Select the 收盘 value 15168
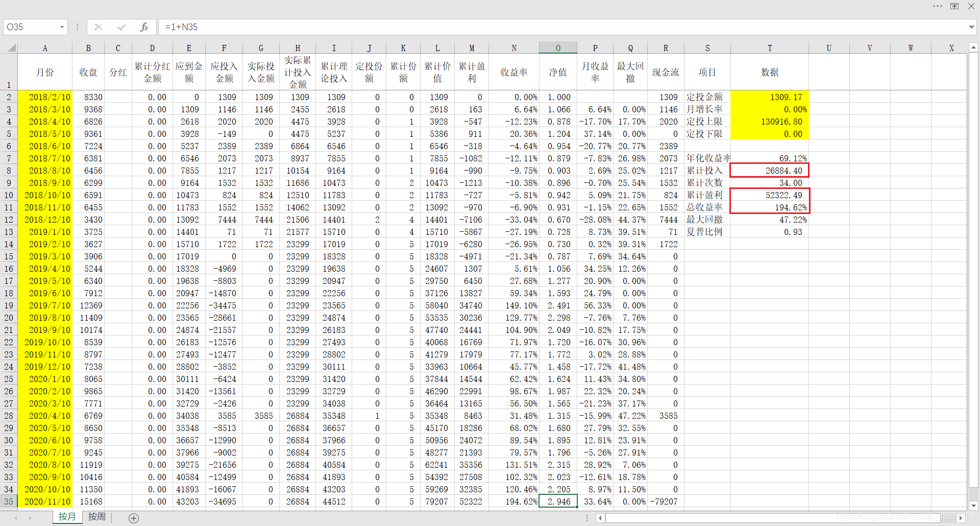 click(x=88, y=501)
